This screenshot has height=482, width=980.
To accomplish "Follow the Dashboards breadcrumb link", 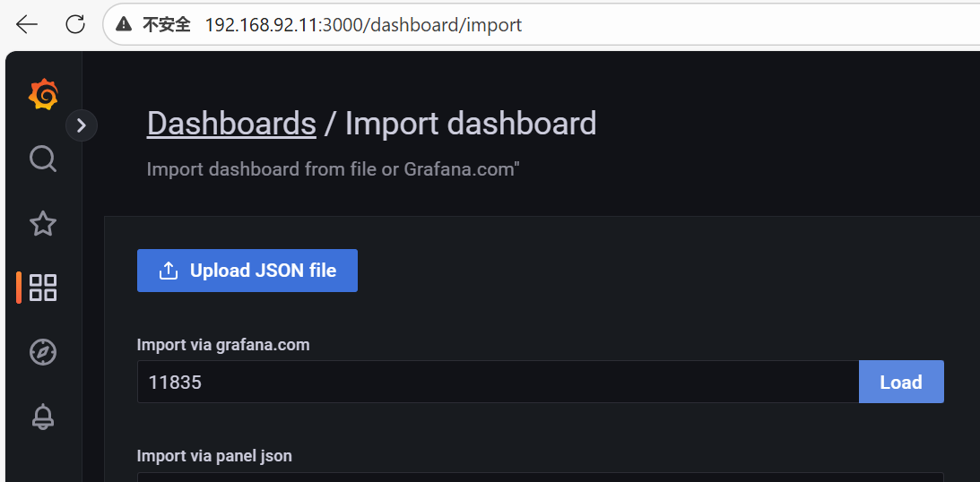I will pos(231,123).
